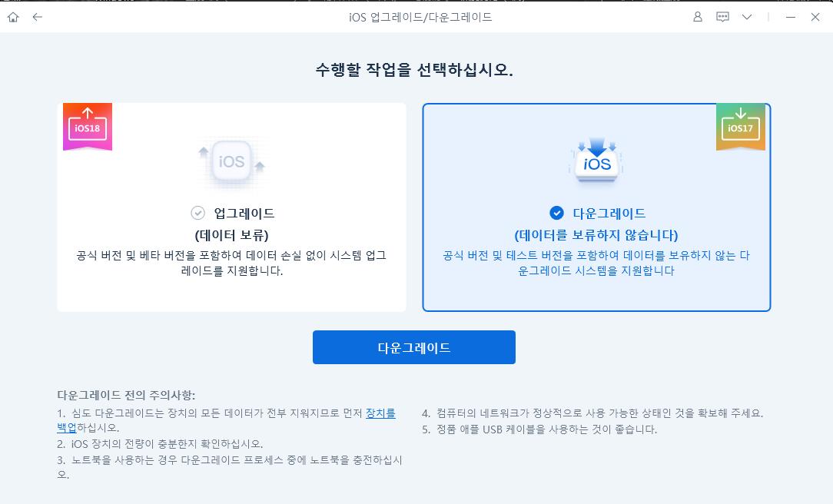
Task: Select the 업그레이드 radio option
Action: coord(197,213)
